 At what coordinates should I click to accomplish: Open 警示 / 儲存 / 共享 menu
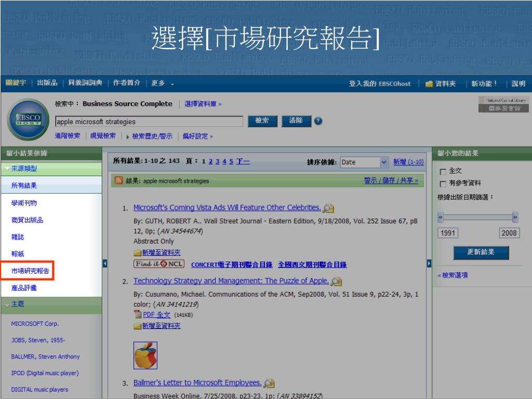click(391, 180)
